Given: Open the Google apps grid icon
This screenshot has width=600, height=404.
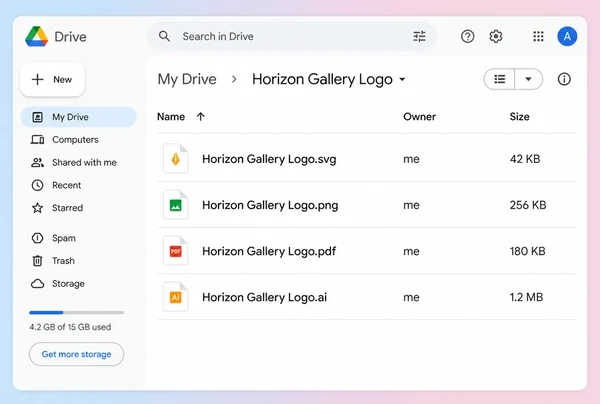Looking at the screenshot, I should click(x=538, y=36).
